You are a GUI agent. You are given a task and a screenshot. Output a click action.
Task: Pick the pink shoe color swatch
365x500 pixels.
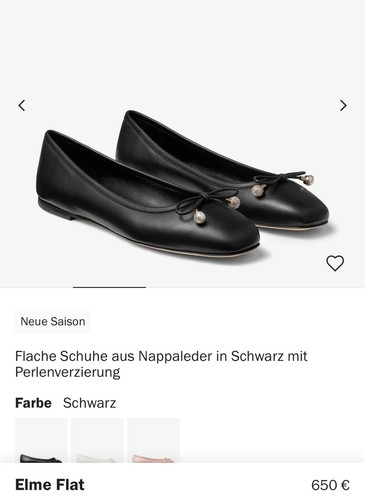click(153, 440)
